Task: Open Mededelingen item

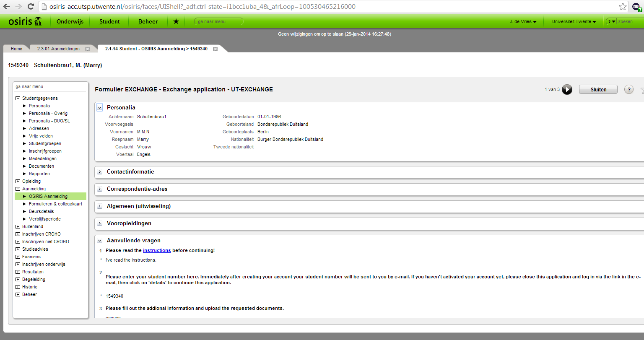Action: click(x=43, y=158)
